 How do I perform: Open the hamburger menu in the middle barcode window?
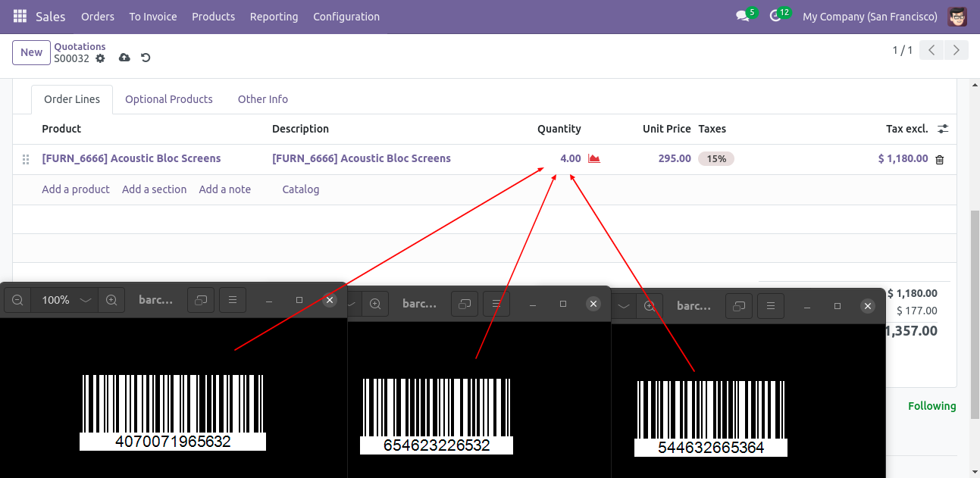point(496,305)
